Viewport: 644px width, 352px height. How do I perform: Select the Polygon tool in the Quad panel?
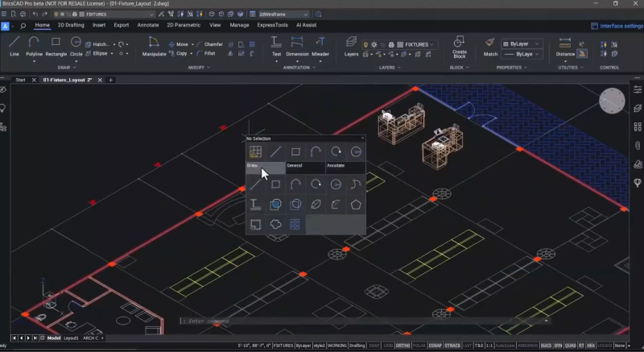point(357,205)
